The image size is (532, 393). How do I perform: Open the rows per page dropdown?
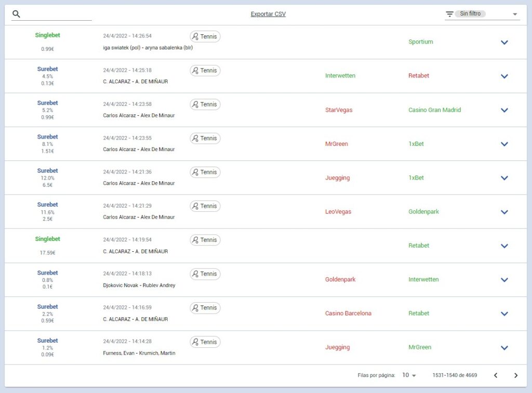(x=409, y=375)
